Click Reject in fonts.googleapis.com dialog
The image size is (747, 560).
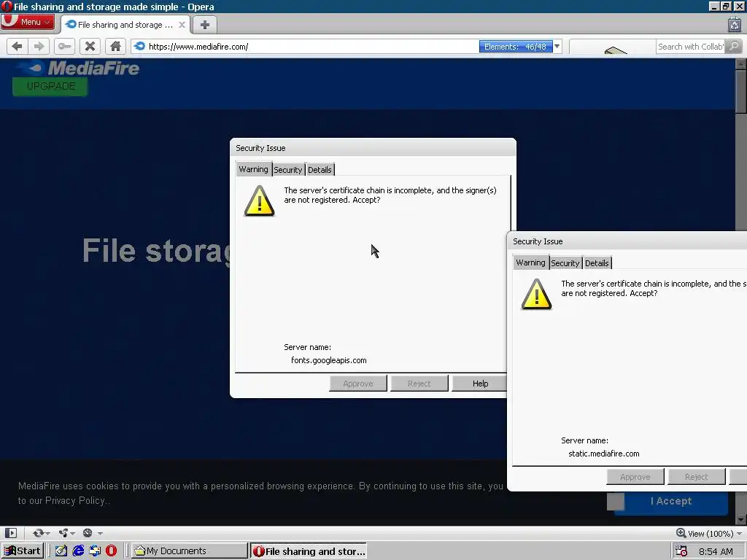pos(419,384)
